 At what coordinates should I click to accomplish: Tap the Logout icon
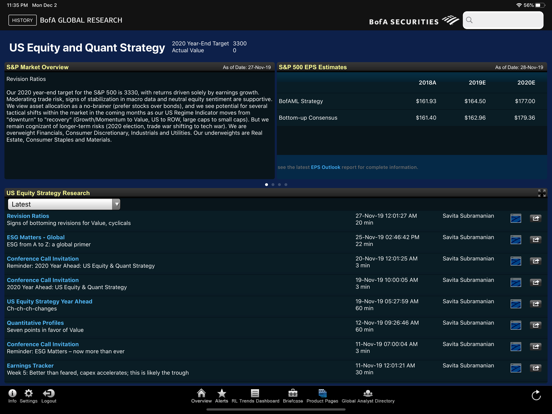click(49, 394)
